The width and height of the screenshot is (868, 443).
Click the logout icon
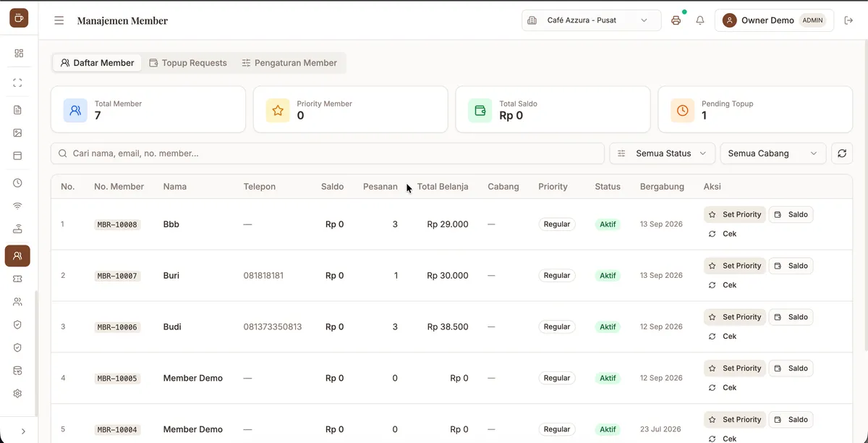pyautogui.click(x=849, y=20)
